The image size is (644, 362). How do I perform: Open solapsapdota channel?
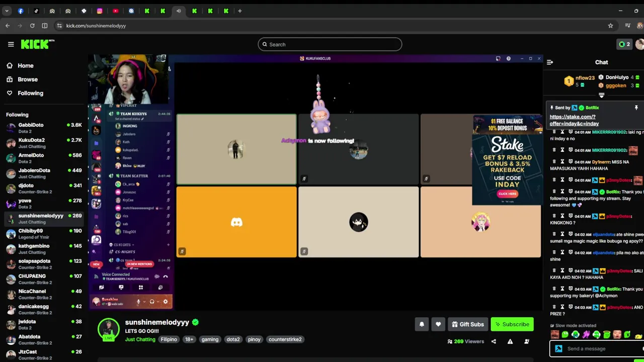43,263
